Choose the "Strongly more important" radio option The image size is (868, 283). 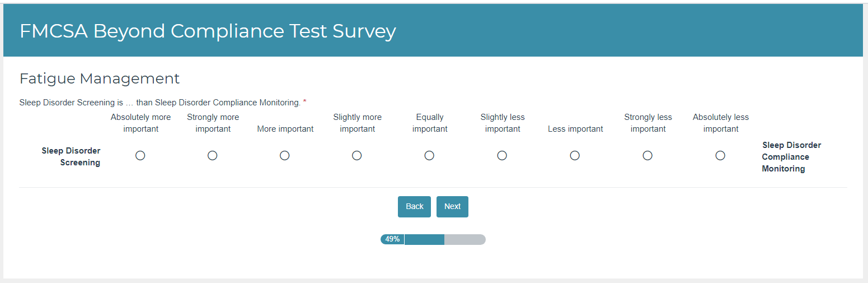[x=213, y=155]
